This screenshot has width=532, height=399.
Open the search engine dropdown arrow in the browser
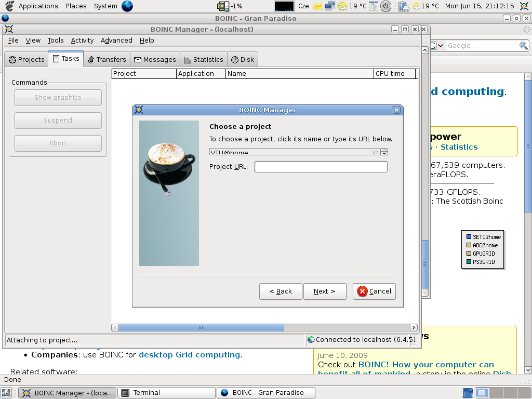click(x=441, y=46)
